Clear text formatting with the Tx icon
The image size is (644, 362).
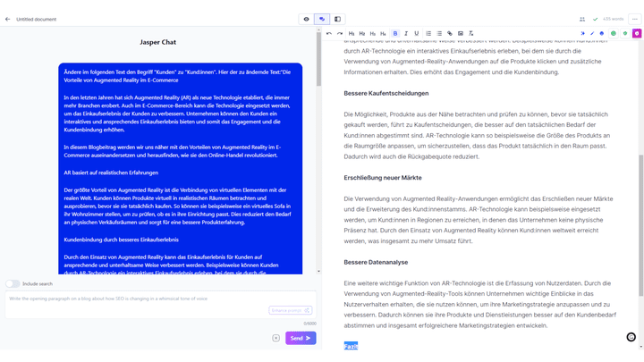pos(471,33)
